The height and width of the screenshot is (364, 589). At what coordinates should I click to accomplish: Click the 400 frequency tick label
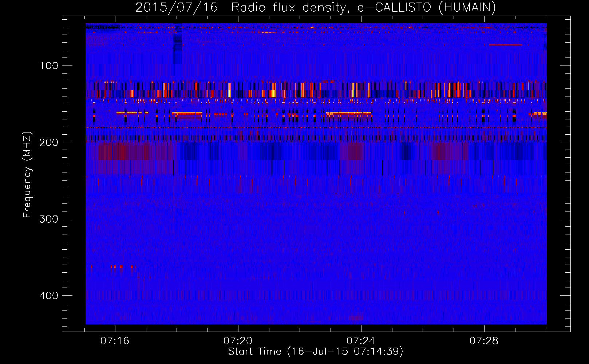pos(49,296)
